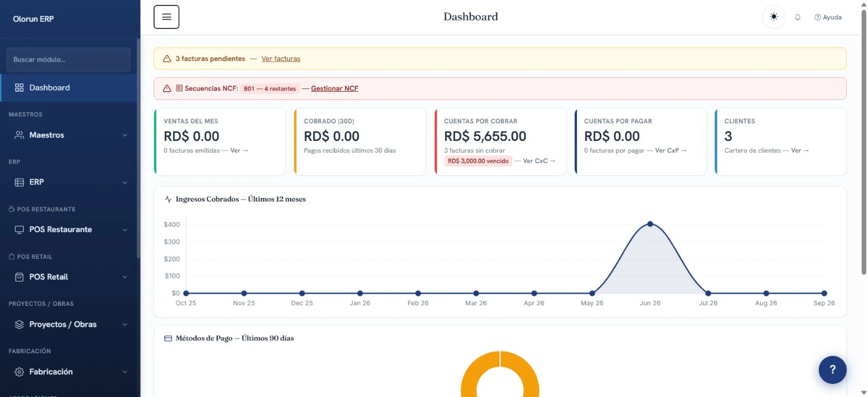The width and height of the screenshot is (868, 397).
Task: Click the Secuencias NCF document icon
Action: tap(179, 88)
